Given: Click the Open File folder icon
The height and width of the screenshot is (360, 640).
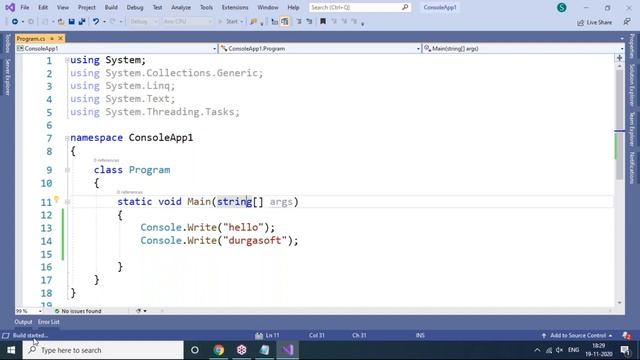Looking at the screenshot, I should pyautogui.click(x=61, y=22).
